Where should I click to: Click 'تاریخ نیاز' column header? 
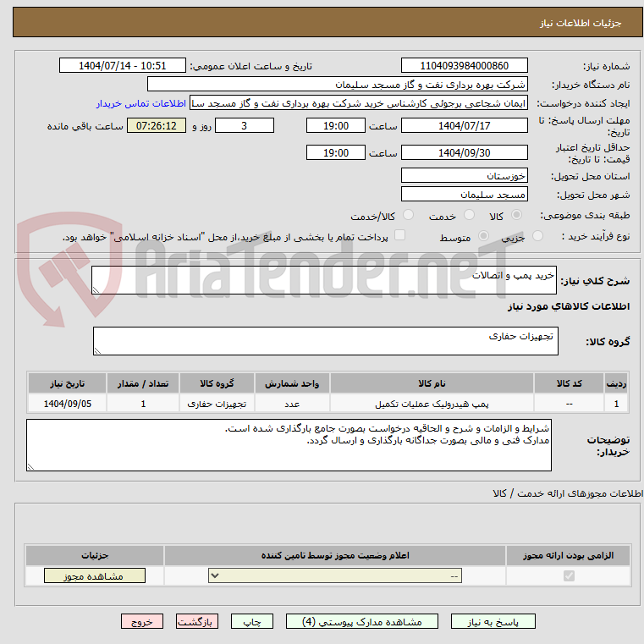68,383
